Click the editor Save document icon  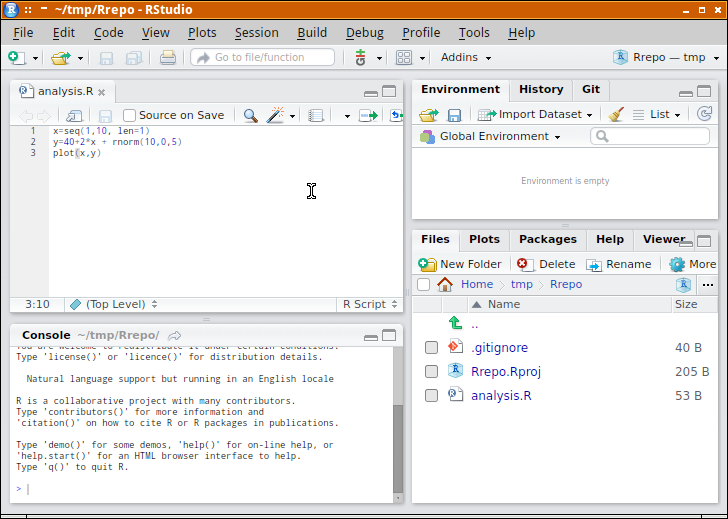105,116
